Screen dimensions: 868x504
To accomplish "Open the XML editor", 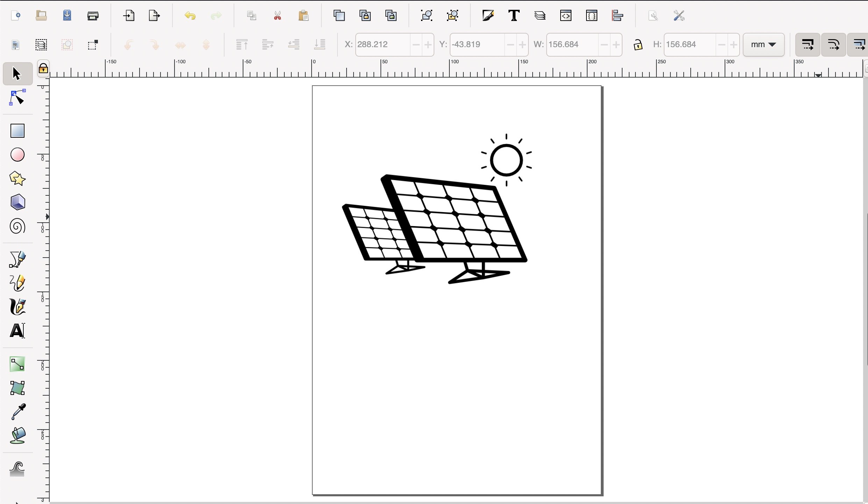I will point(566,16).
